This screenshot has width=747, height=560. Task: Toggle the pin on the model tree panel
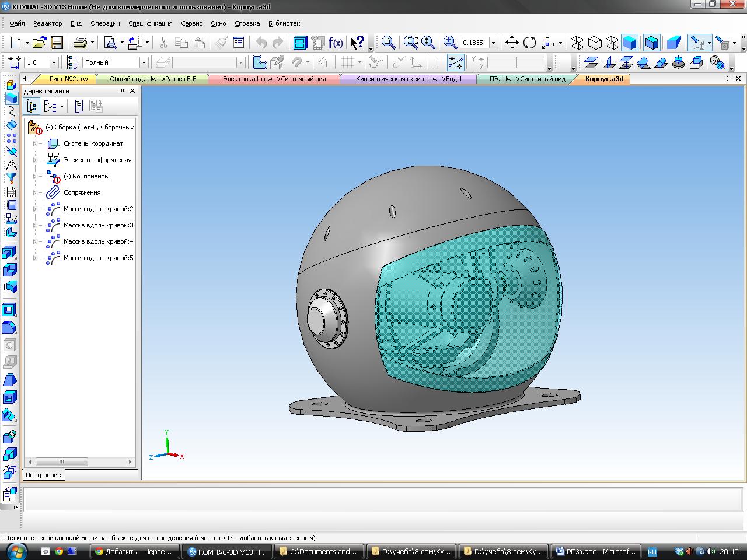click(123, 91)
